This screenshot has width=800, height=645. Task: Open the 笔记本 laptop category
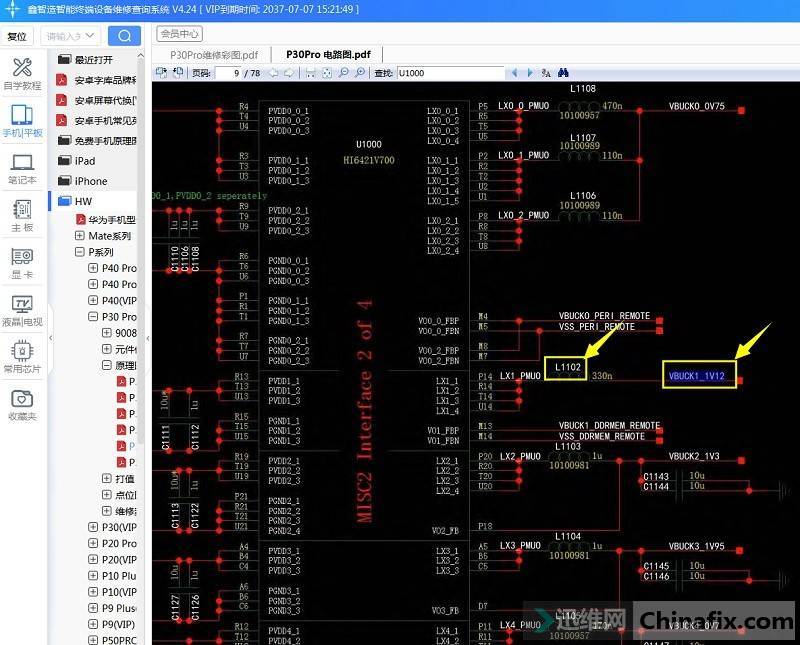click(22, 168)
